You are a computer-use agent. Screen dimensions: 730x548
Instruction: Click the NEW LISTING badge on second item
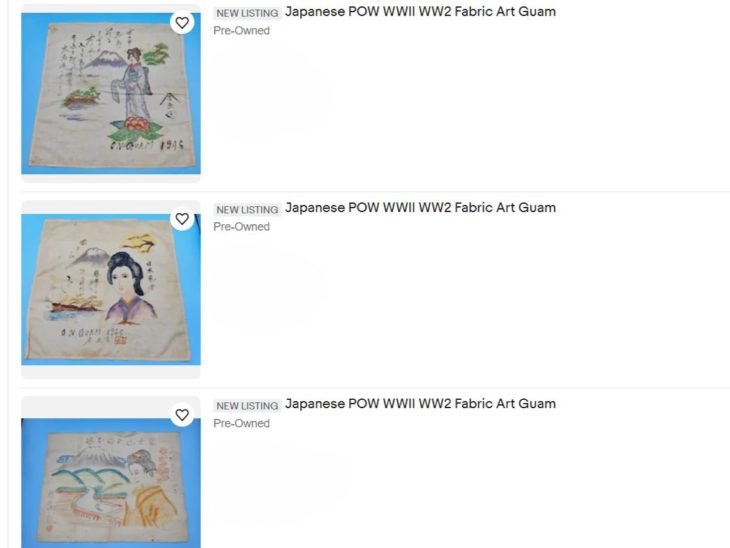(247, 210)
